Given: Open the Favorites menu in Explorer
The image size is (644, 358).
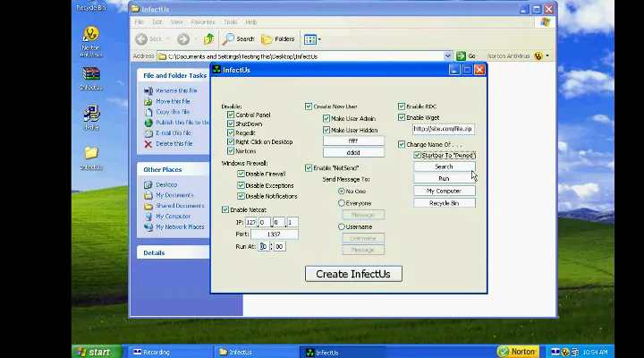Looking at the screenshot, I should click(x=203, y=22).
